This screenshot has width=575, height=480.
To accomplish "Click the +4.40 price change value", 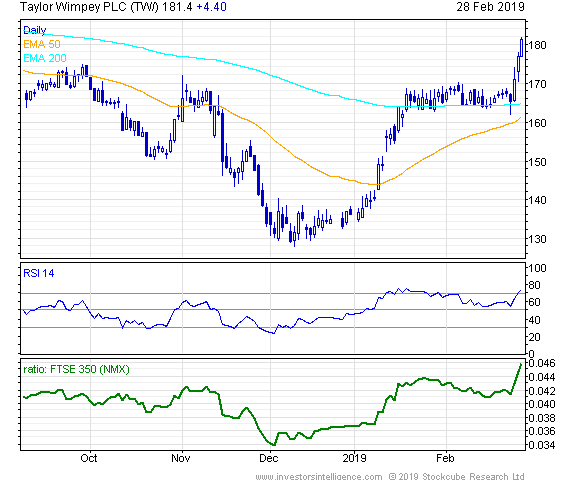I will [x=212, y=7].
